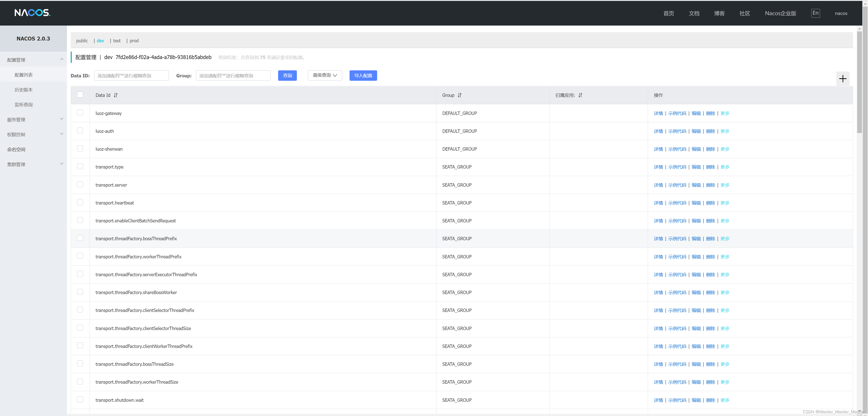Open 博客 in top navigation
Image resolution: width=868 pixels, height=416 pixels.
coord(719,13)
